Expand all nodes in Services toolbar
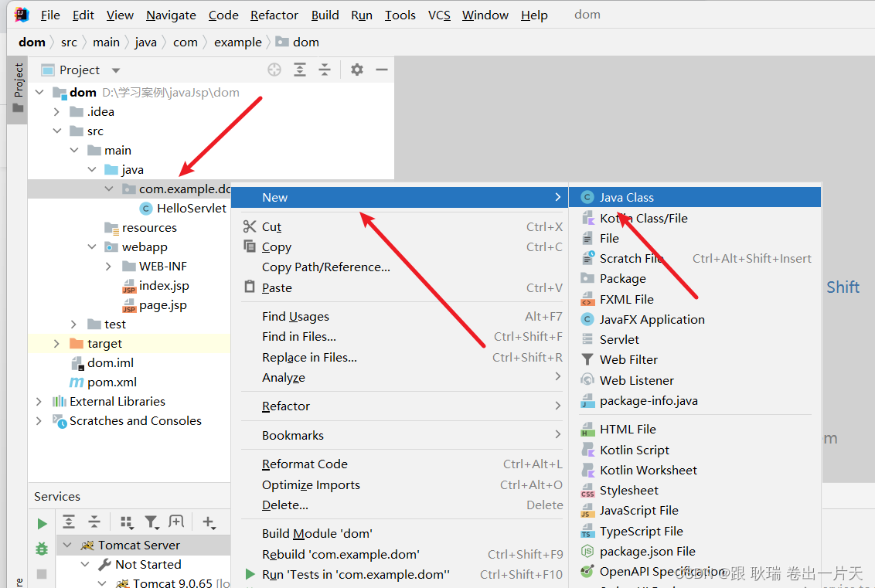This screenshot has width=875, height=588. click(x=69, y=522)
